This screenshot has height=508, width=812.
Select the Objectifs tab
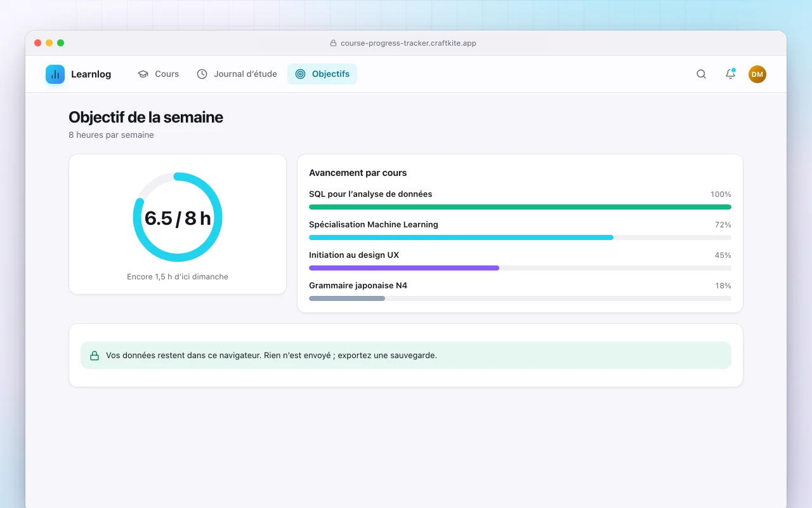click(x=322, y=74)
